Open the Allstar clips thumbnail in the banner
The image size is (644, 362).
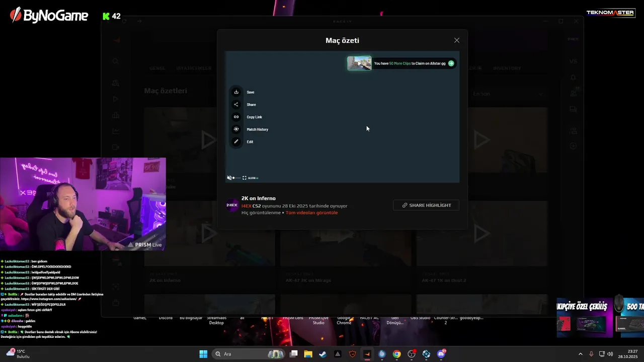click(359, 63)
